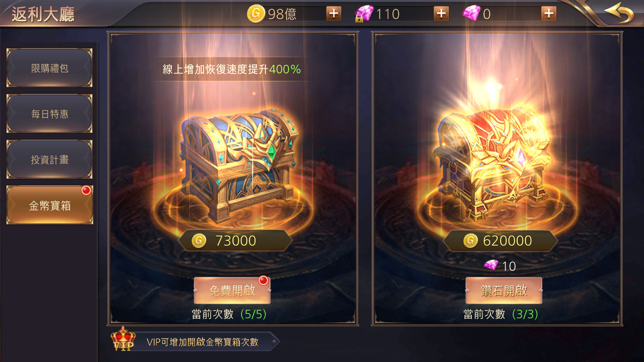Click the 73000 gold reward label
This screenshot has height=362, width=644.
click(235, 241)
